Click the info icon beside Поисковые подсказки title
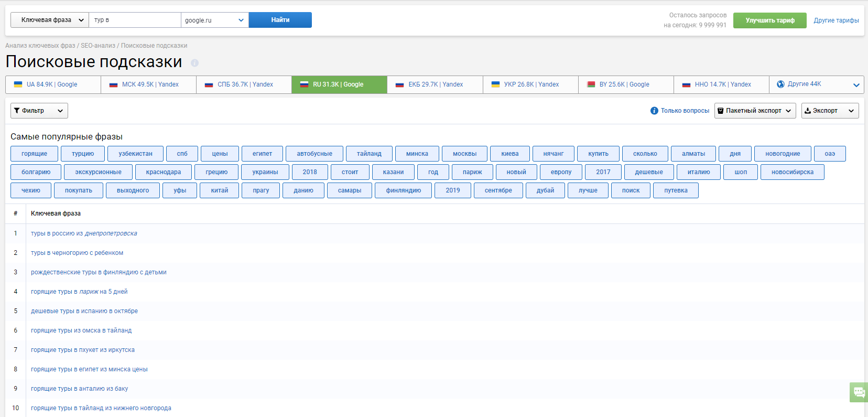The width and height of the screenshot is (868, 417). coord(194,63)
